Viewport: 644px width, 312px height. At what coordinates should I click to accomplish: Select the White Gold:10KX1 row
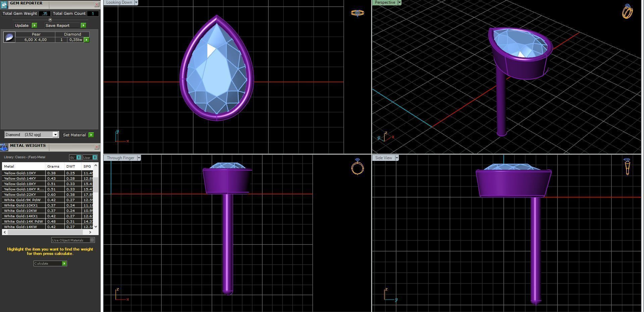pyautogui.click(x=48, y=206)
